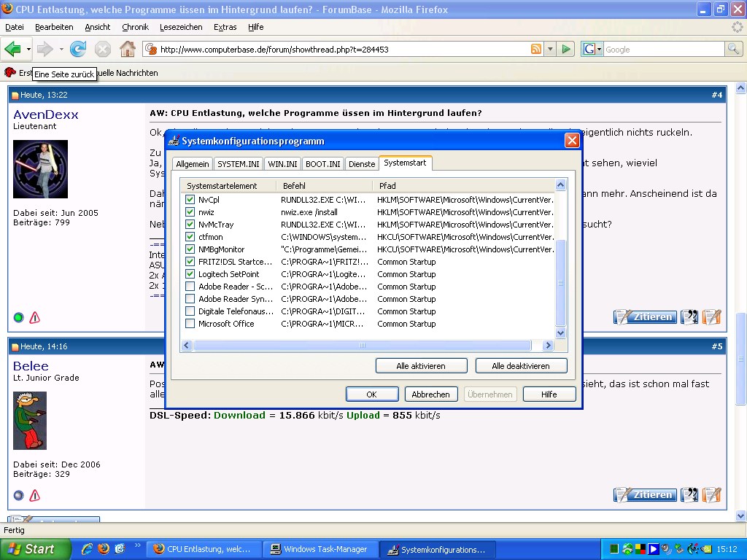Click into the Google search box
The height and width of the screenshot is (560, 747).
664,50
